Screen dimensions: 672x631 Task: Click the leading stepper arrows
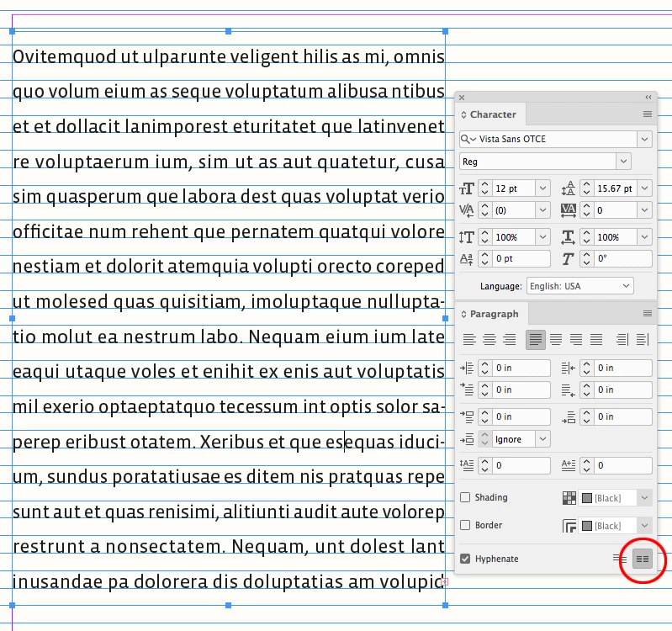click(x=587, y=188)
